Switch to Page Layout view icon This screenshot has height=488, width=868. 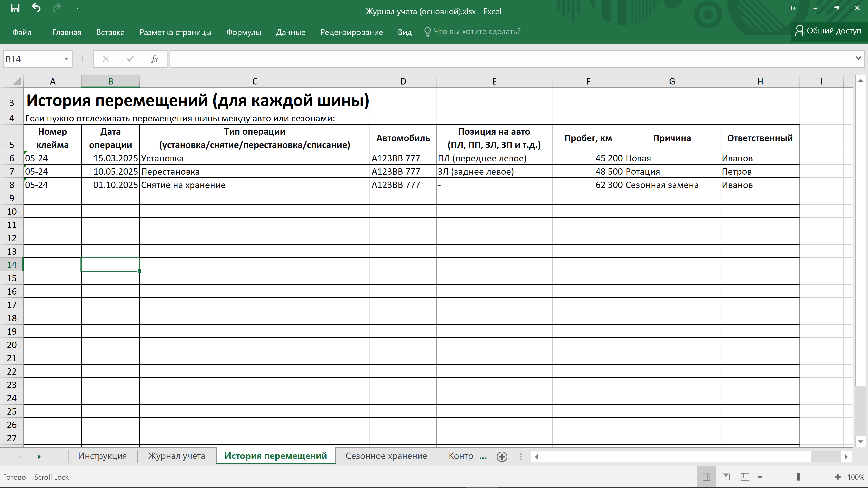pos(725,477)
